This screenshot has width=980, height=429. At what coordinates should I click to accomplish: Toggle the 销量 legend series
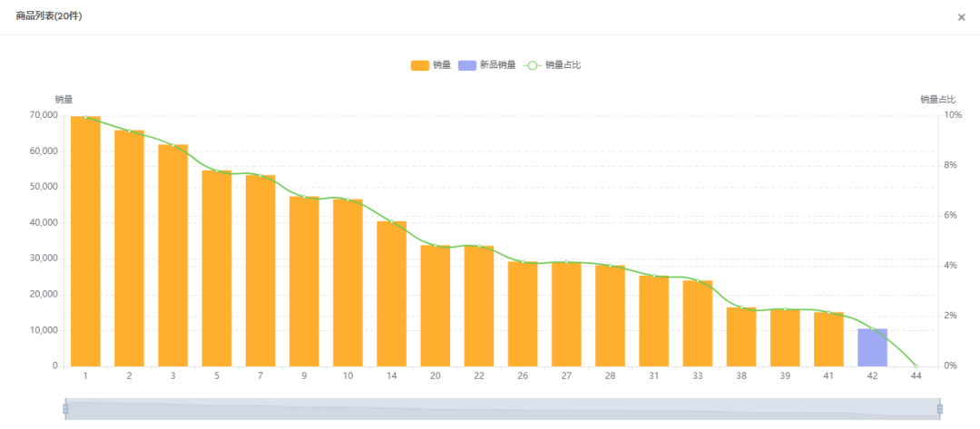tap(442, 65)
